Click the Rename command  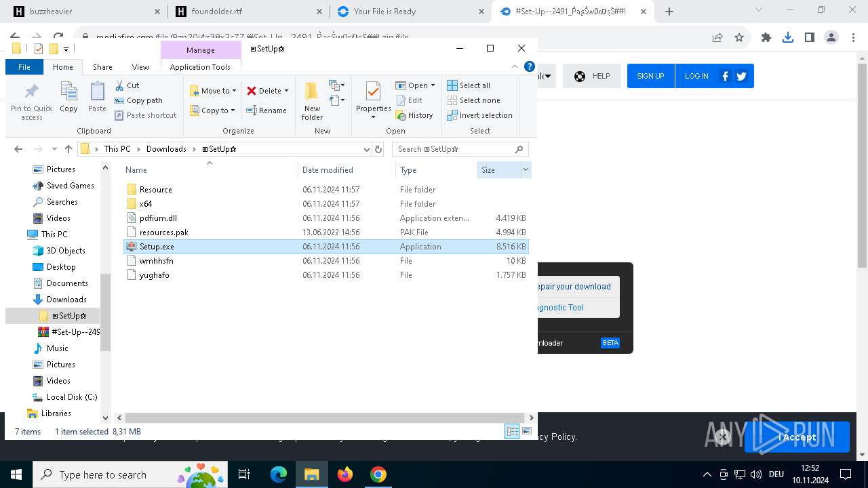click(266, 110)
